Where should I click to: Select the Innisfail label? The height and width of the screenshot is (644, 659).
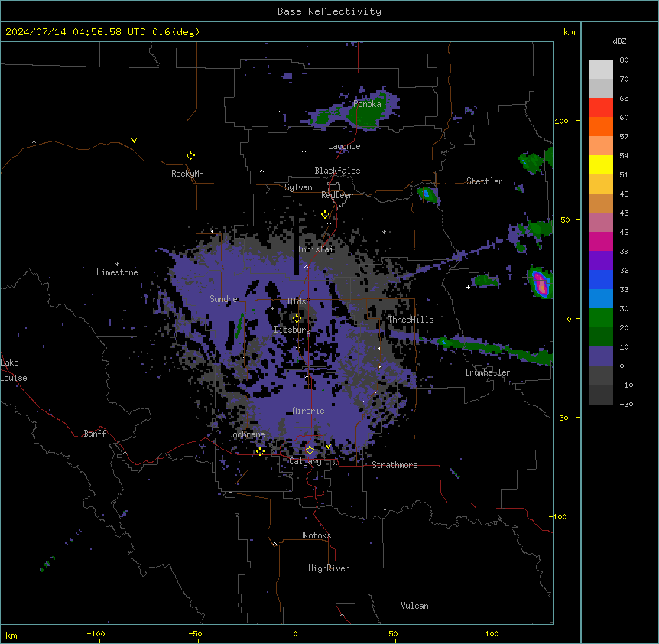(x=317, y=249)
